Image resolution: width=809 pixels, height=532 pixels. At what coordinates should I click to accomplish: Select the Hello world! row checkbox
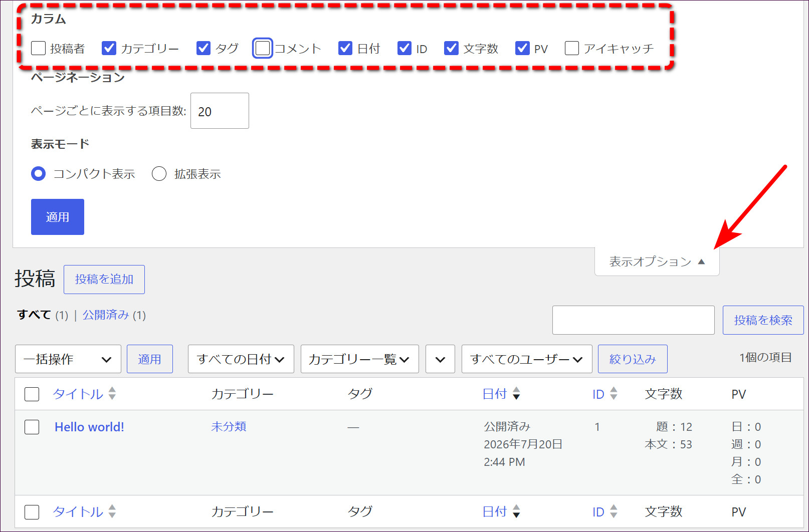(32, 427)
